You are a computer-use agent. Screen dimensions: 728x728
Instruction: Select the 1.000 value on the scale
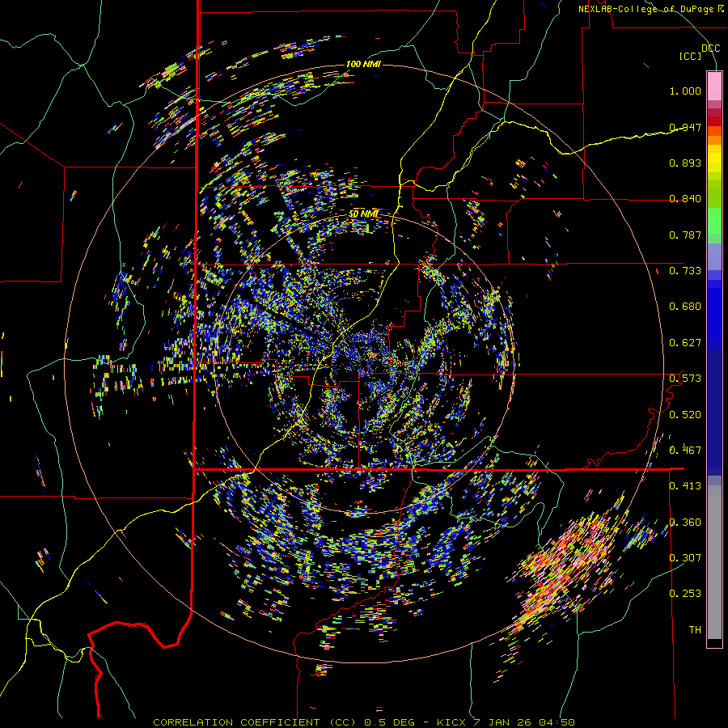tap(685, 91)
